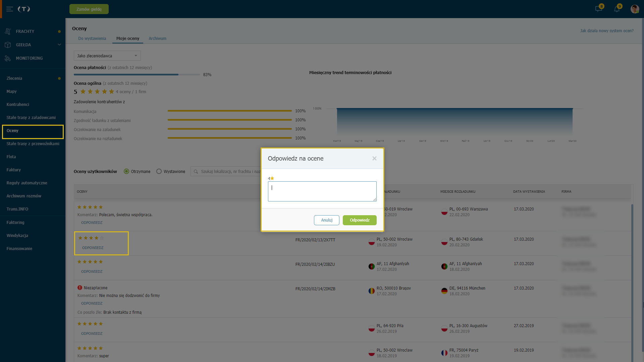Open Jak działa nowy system ocen link

pos(607,31)
